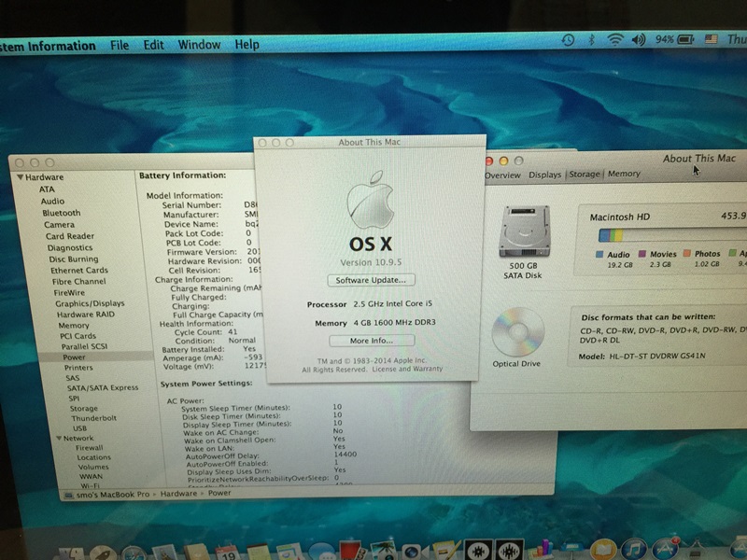Select Disc Burning in the sidebar
This screenshot has height=560, width=747.
click(74, 259)
